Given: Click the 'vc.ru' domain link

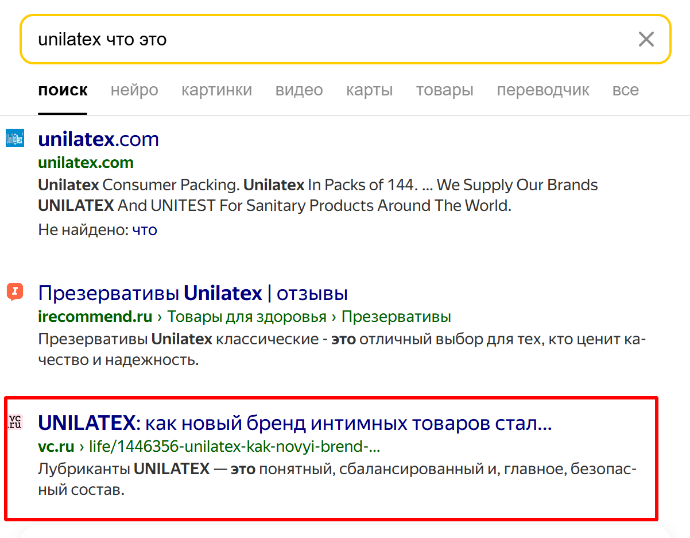Looking at the screenshot, I should point(56,446).
